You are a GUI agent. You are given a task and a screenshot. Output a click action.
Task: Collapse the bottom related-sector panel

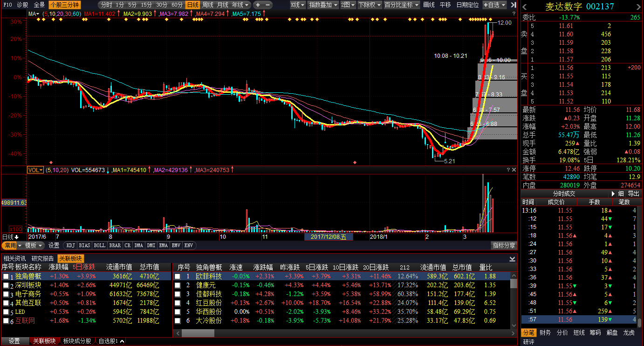[513, 258]
